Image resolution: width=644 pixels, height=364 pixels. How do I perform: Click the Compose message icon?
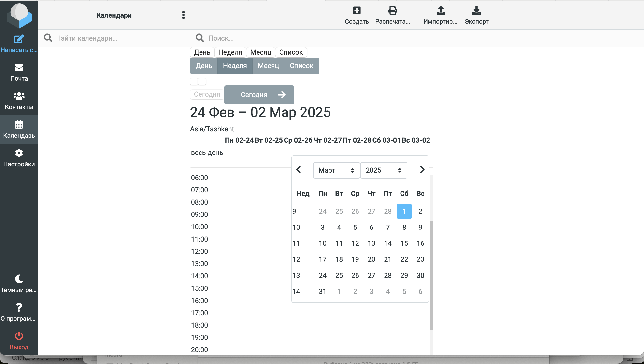pos(19,39)
